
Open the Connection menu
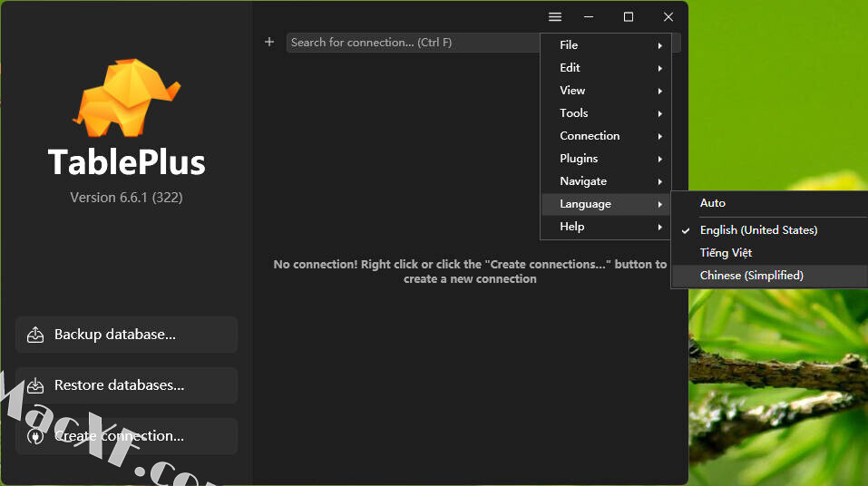click(x=606, y=136)
